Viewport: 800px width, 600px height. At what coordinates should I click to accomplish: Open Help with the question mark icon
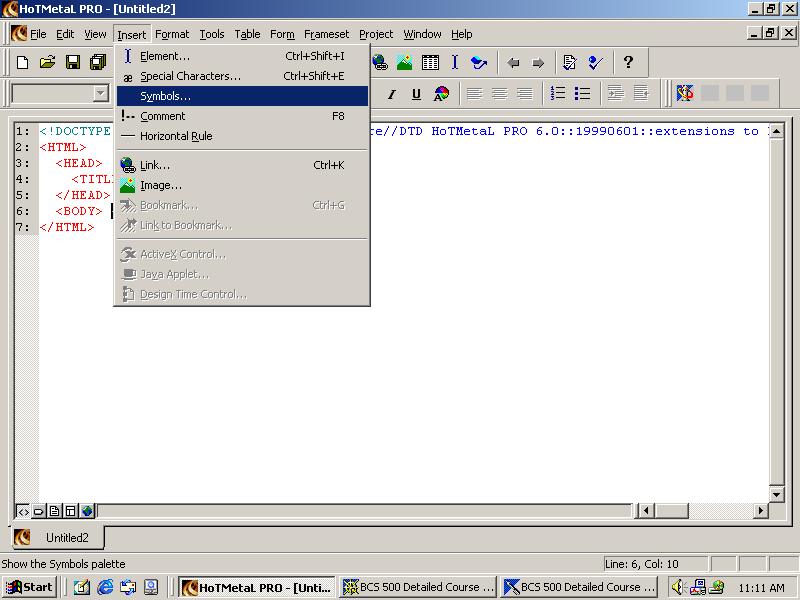[x=628, y=62]
